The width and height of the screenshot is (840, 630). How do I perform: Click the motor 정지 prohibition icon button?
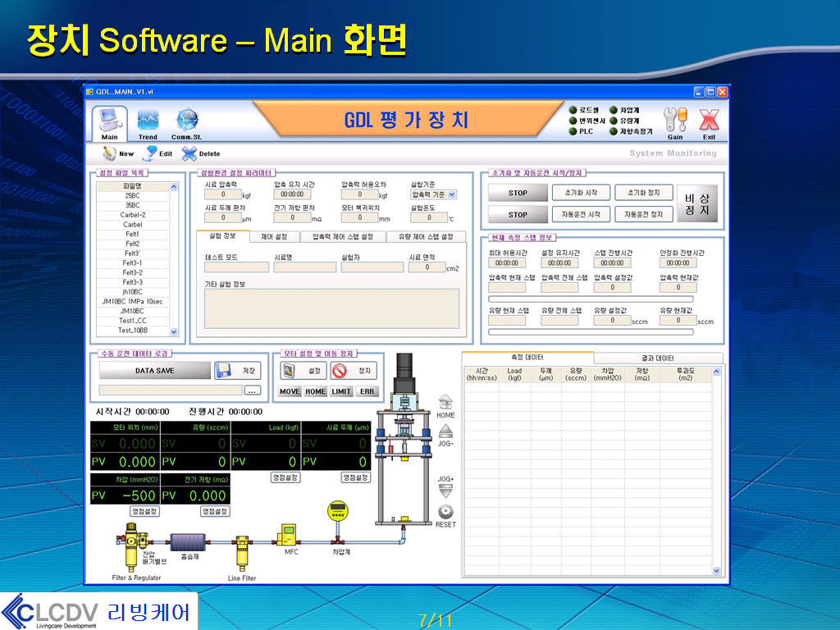pyautogui.click(x=353, y=371)
